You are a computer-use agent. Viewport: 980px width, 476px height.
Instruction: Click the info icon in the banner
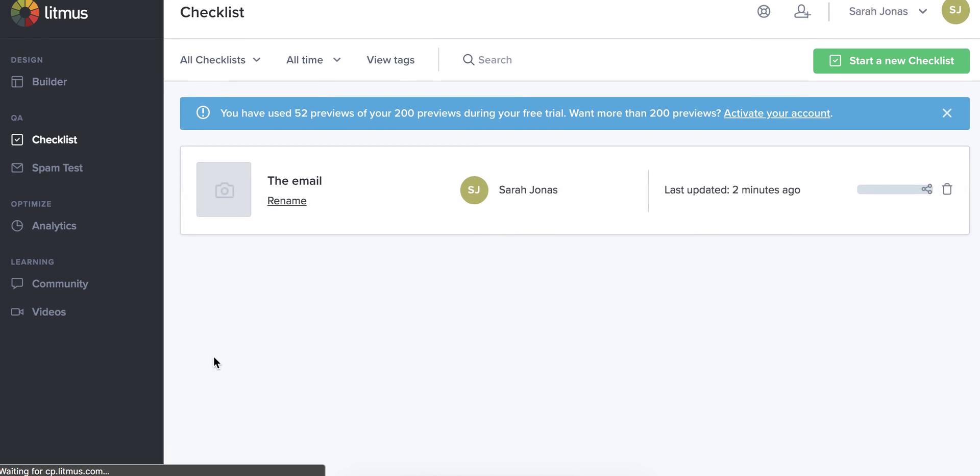[x=203, y=113]
